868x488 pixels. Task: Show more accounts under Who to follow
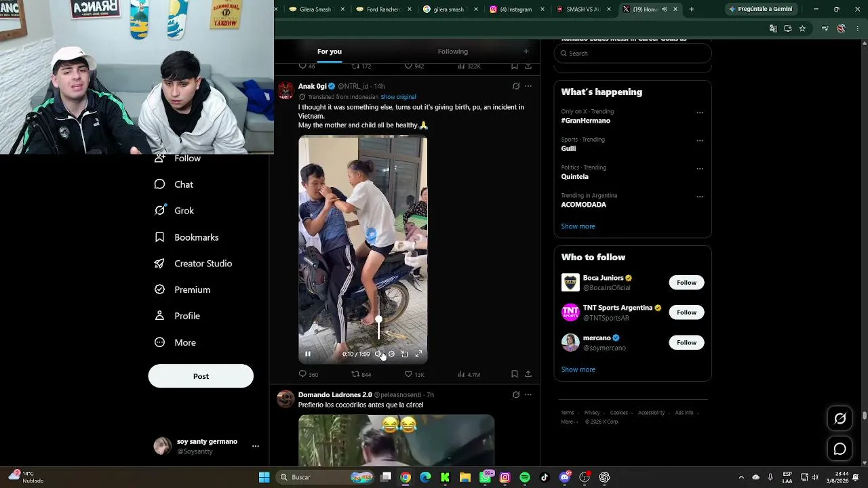coord(578,369)
